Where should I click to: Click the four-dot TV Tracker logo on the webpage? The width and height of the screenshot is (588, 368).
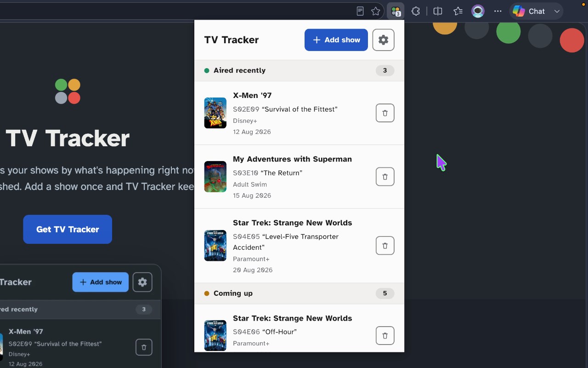[x=68, y=91]
